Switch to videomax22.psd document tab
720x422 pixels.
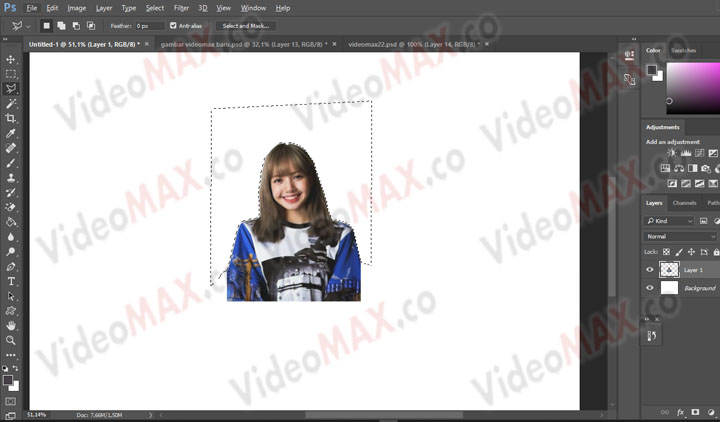click(x=414, y=45)
